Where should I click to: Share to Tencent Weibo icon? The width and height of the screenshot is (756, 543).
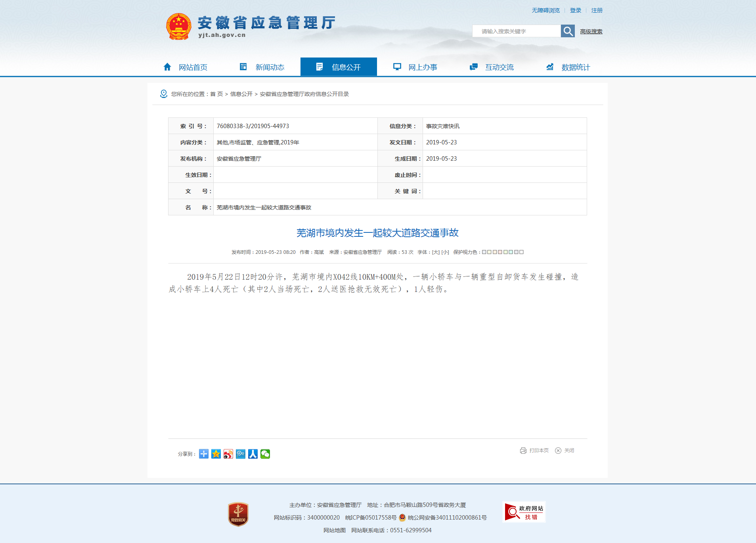tap(241, 454)
